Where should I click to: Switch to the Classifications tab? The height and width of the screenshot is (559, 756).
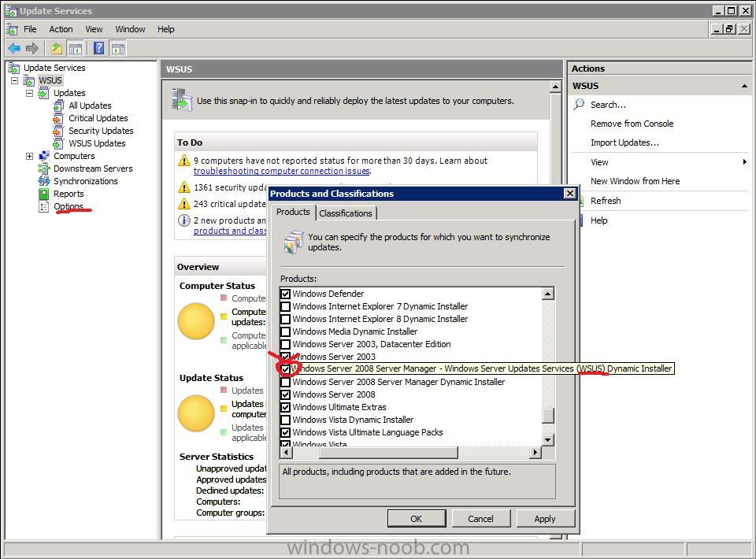346,213
